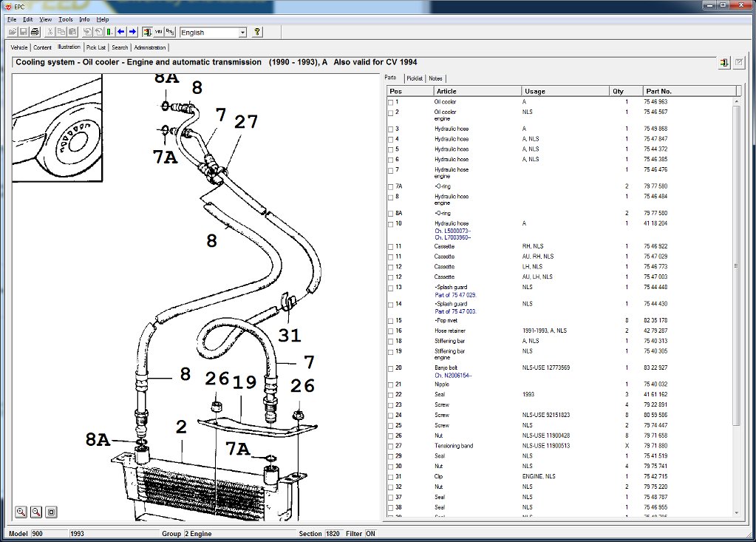Click the parts list scroll-down arrow
This screenshot has width=756, height=542.
pos(736,512)
